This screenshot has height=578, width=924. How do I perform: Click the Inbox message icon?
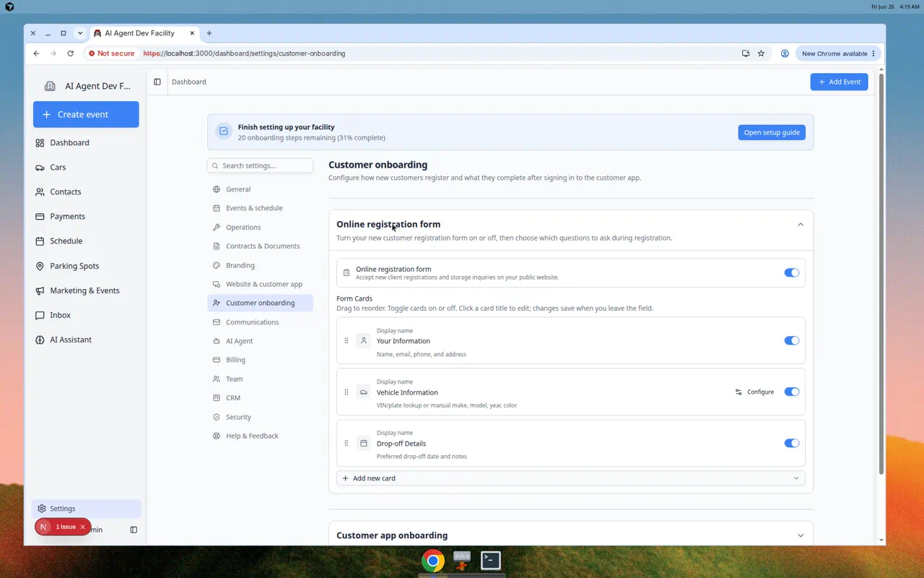40,315
